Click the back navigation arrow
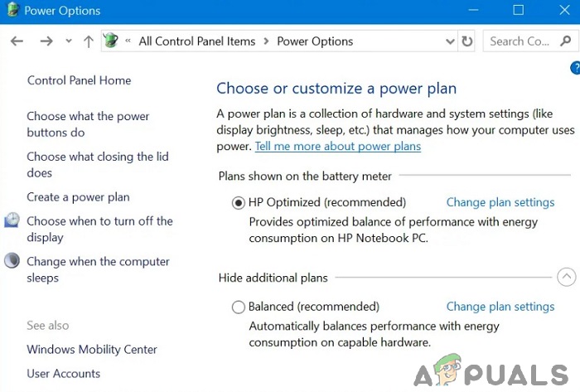Viewport: 580px width, 392px height. tap(17, 41)
